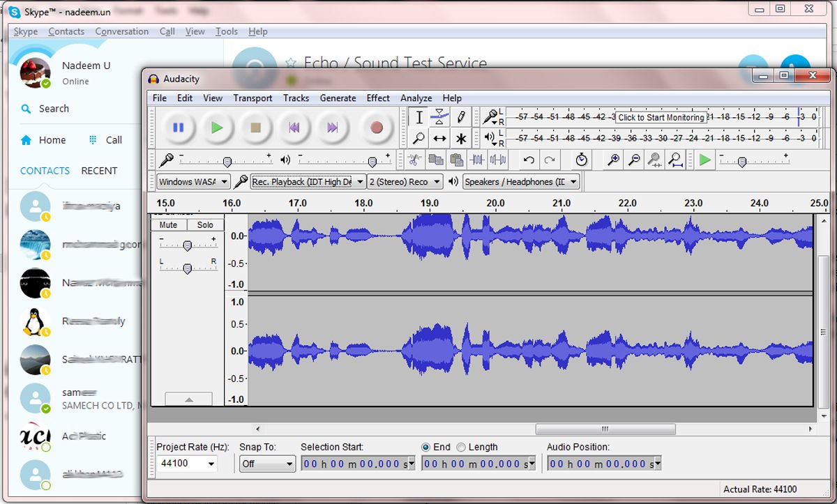This screenshot has width=837, height=504.
Task: Select the Multi-Tool (asterisk) mode
Action: tap(460, 138)
